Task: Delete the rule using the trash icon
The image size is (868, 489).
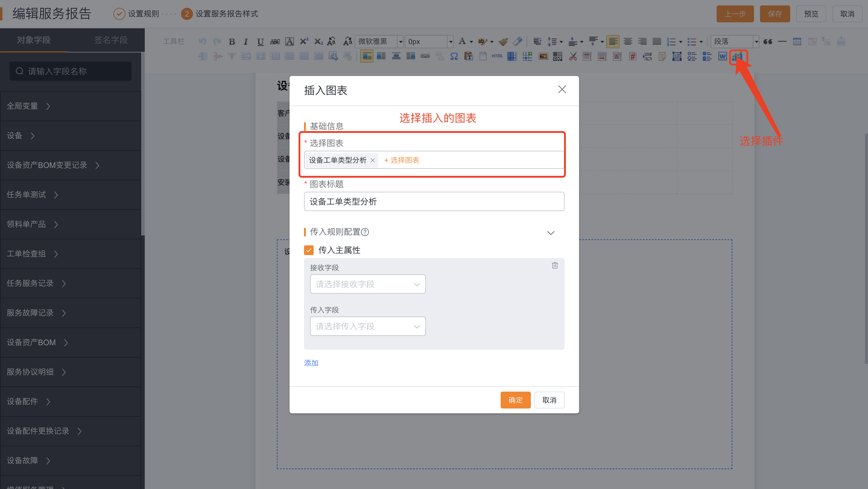Action: point(555,265)
